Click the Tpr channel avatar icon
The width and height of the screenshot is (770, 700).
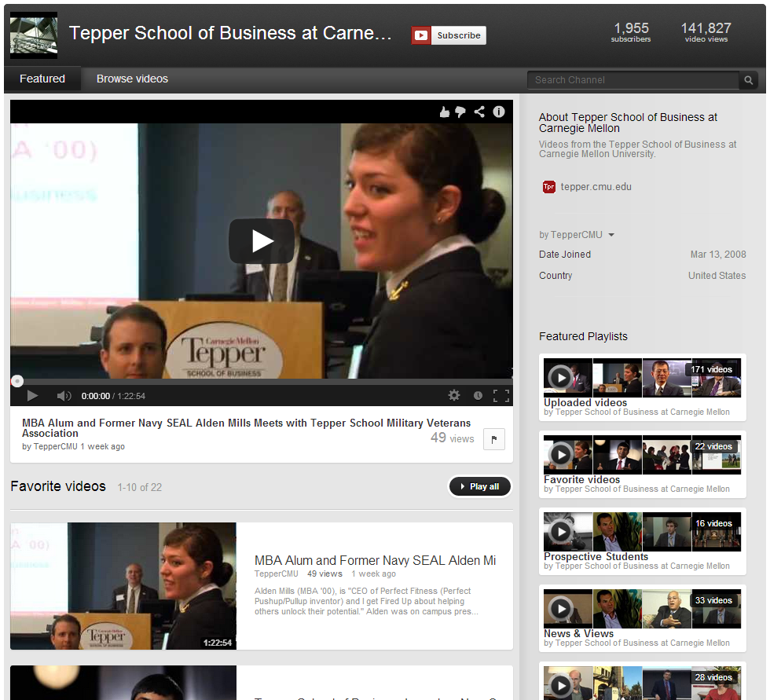tap(548, 186)
